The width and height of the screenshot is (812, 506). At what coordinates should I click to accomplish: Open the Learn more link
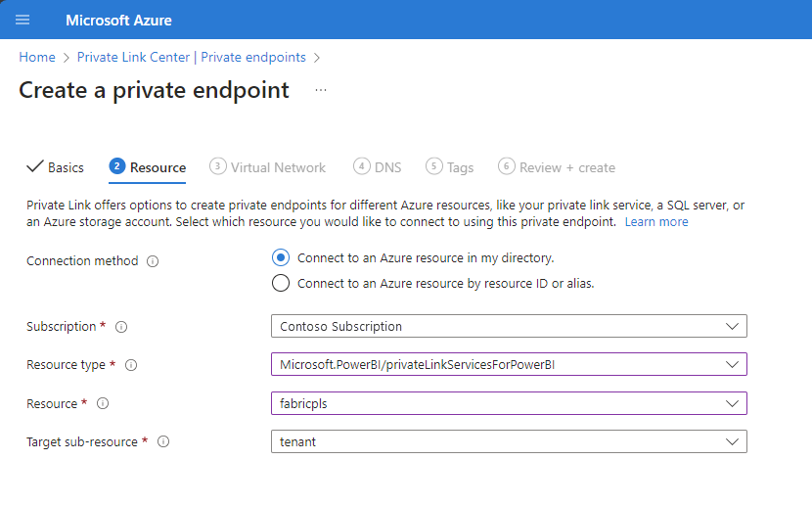click(656, 221)
